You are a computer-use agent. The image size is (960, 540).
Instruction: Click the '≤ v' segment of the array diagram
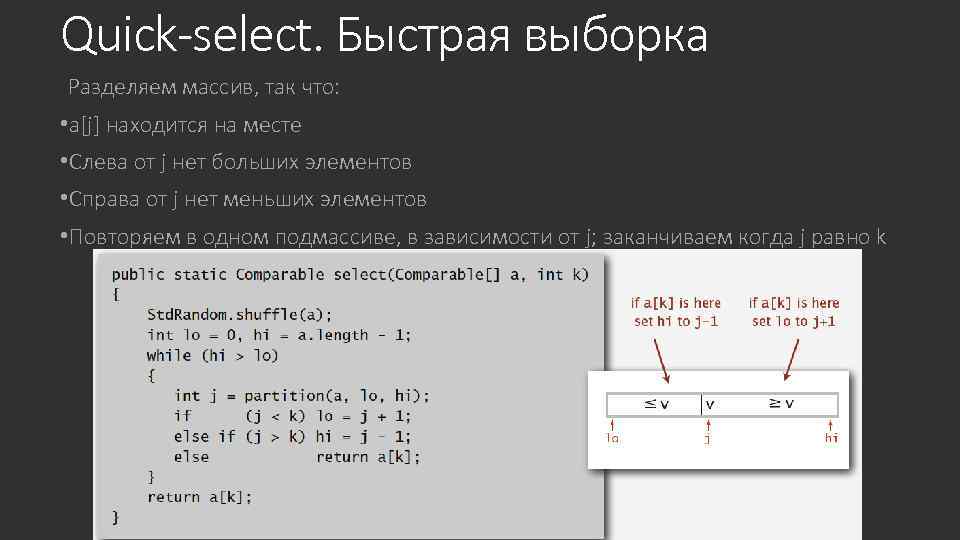(x=654, y=404)
